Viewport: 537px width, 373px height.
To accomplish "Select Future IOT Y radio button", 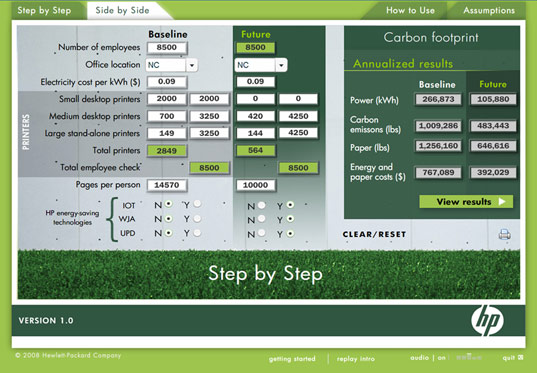I will 290,205.
